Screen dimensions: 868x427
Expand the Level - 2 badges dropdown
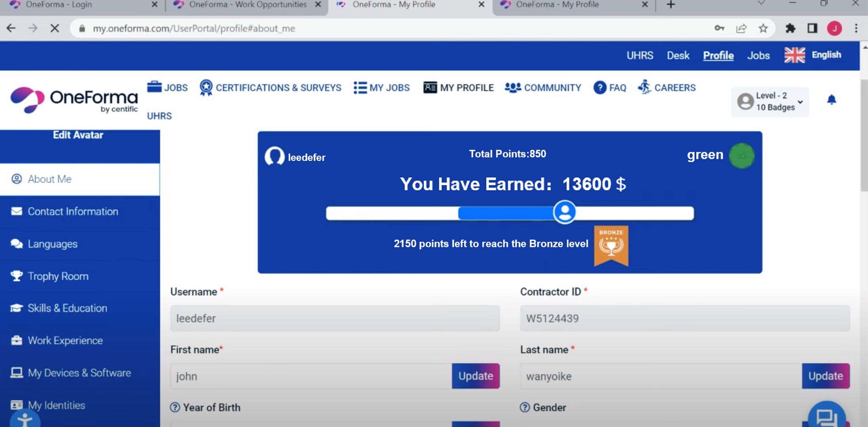(770, 102)
